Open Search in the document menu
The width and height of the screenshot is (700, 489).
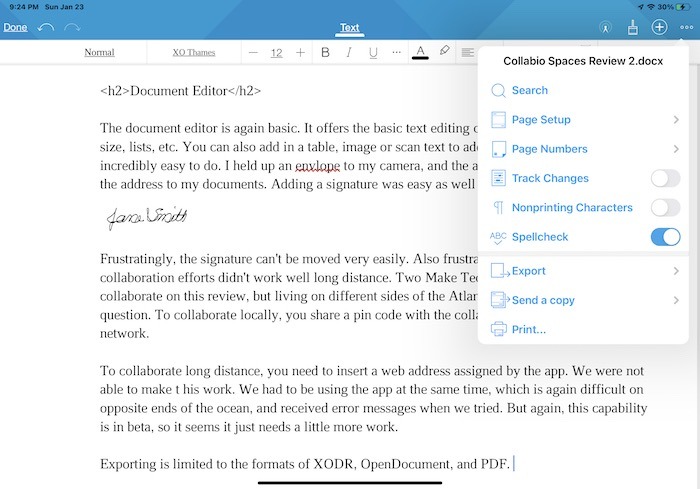click(x=583, y=90)
